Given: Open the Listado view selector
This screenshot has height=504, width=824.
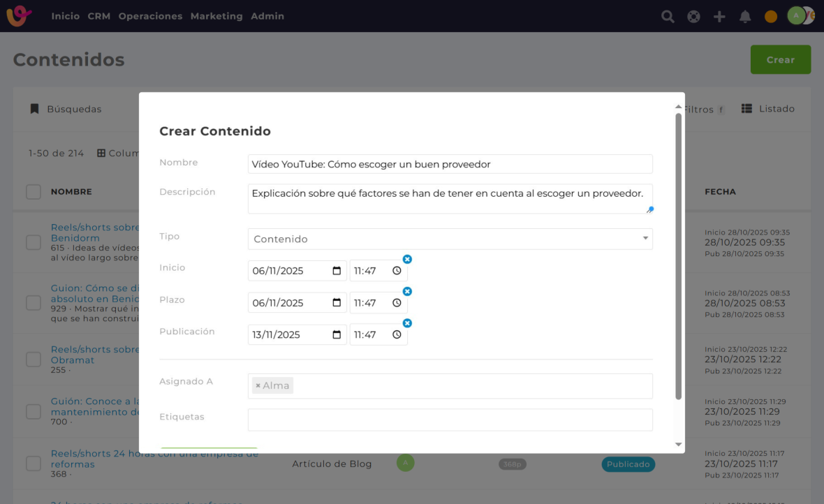Looking at the screenshot, I should click(x=767, y=109).
